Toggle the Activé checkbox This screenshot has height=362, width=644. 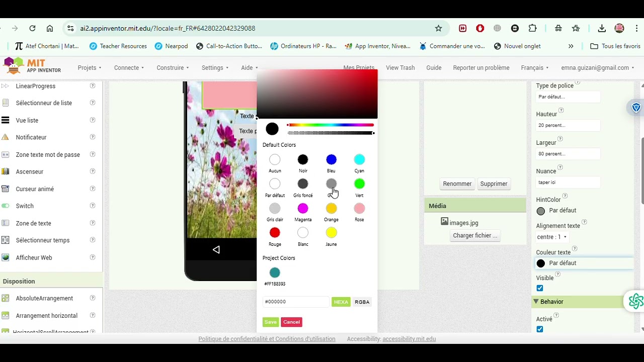[x=540, y=329]
